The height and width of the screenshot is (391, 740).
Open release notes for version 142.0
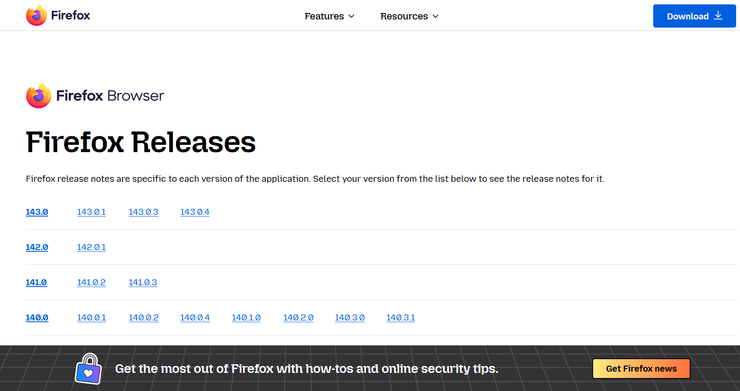37,247
